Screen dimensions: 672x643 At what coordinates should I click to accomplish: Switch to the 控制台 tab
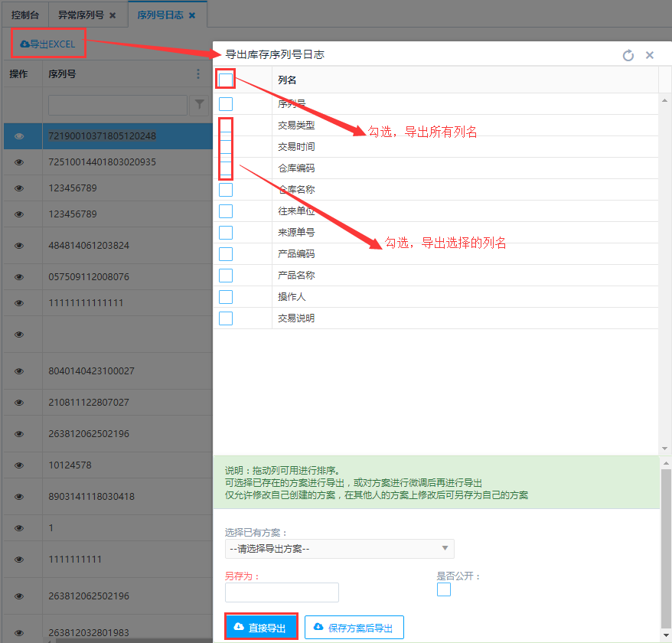[24, 15]
